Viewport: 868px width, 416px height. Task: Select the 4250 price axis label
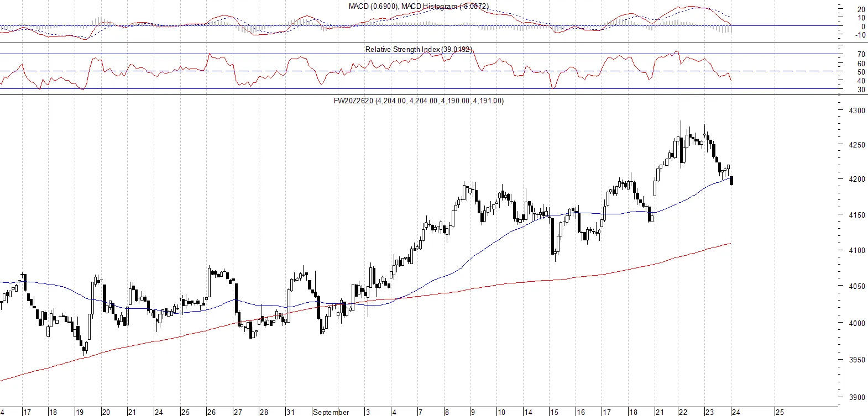click(857, 145)
